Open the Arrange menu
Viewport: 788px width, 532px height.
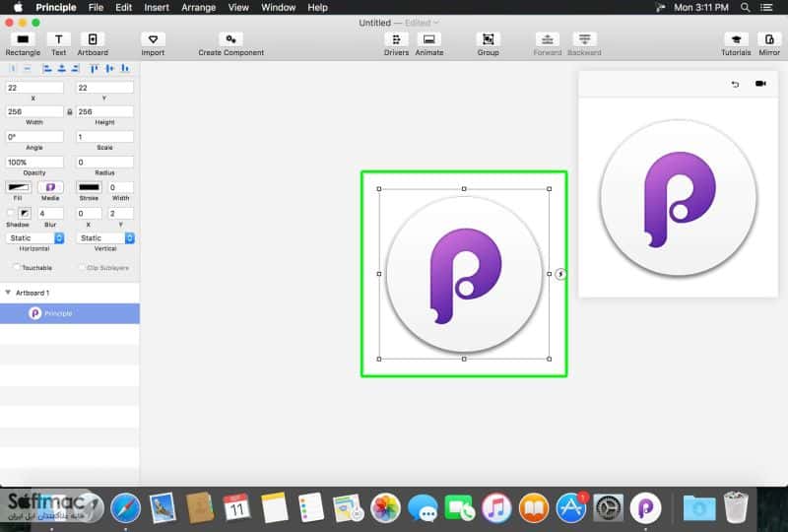[199, 8]
